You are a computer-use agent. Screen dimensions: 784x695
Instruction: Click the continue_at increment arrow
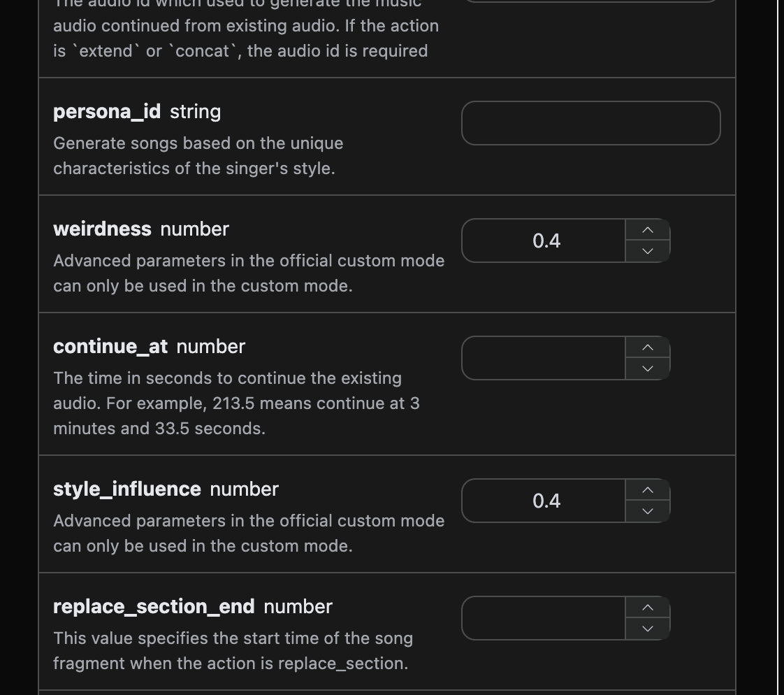pyautogui.click(x=648, y=347)
